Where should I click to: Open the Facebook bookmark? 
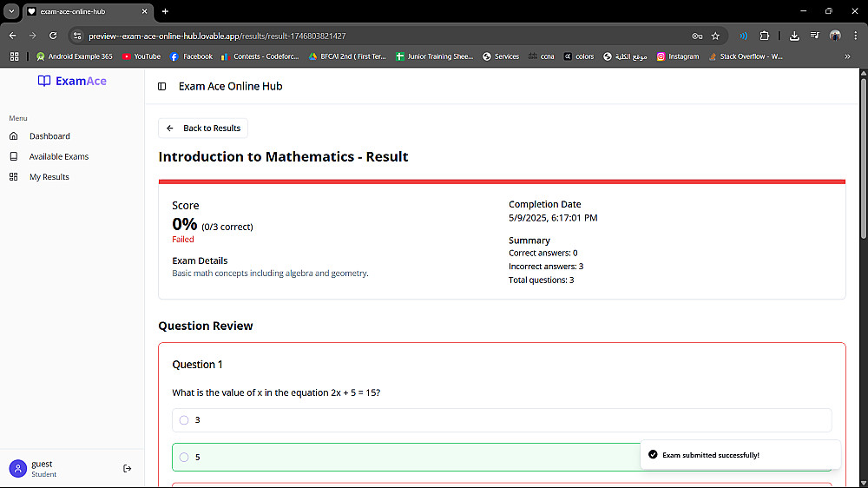(x=192, y=56)
